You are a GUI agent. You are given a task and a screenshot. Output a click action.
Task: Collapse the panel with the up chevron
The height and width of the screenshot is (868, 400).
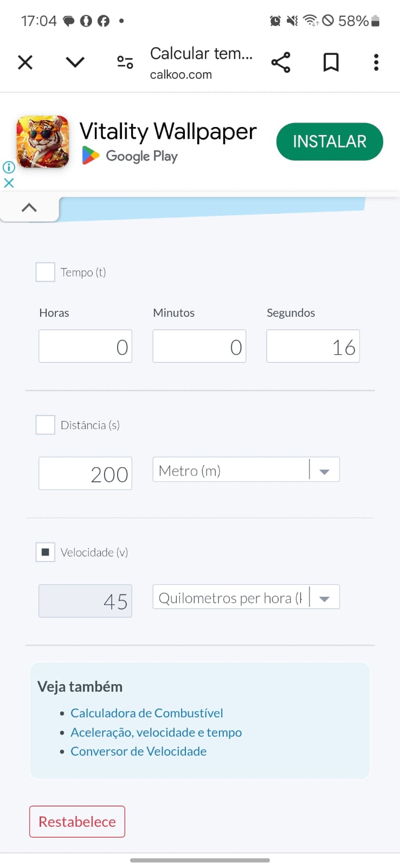(29, 208)
